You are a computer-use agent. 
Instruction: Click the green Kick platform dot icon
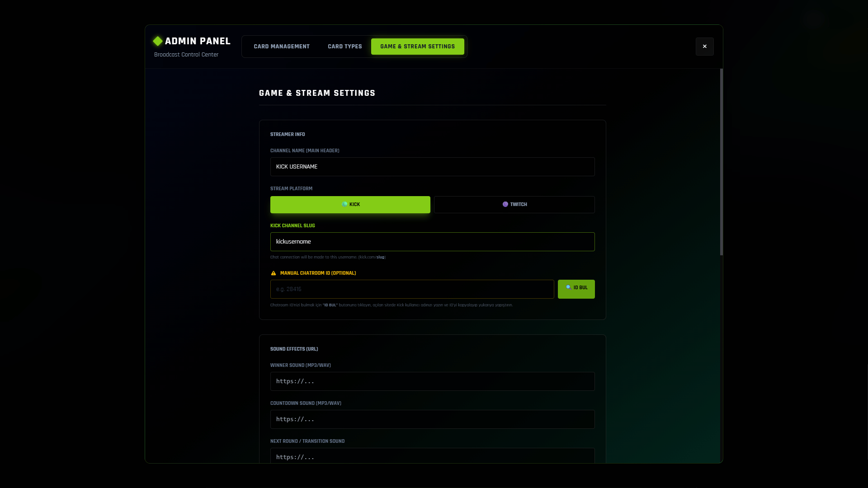pyautogui.click(x=344, y=204)
